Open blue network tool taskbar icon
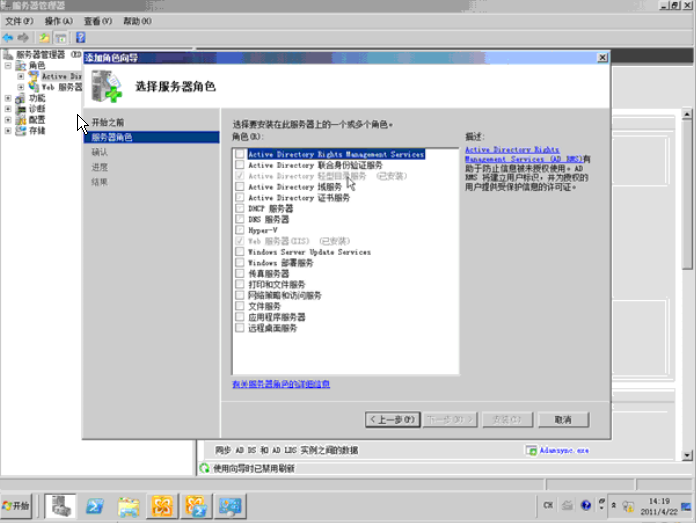This screenshot has height=523, width=696. click(229, 506)
